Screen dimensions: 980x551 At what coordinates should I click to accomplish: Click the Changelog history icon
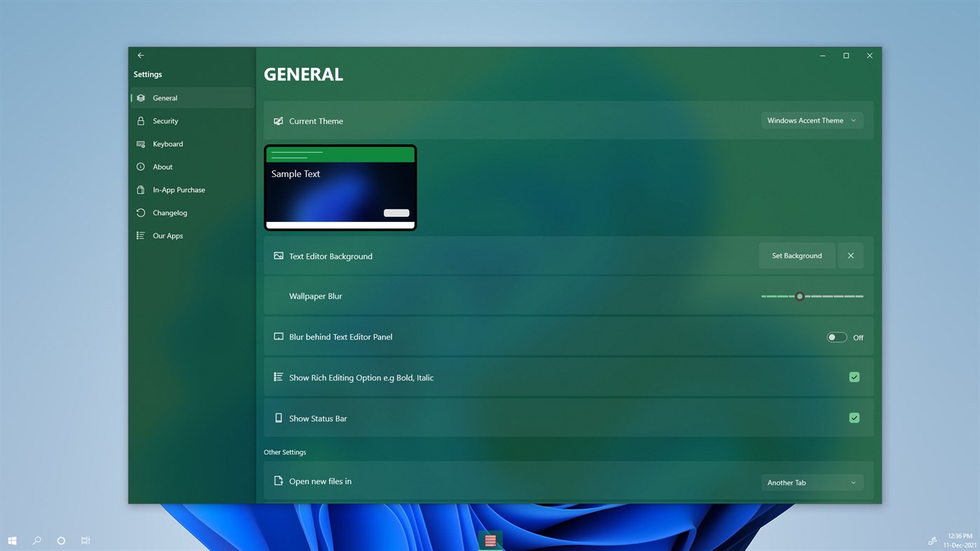point(142,213)
